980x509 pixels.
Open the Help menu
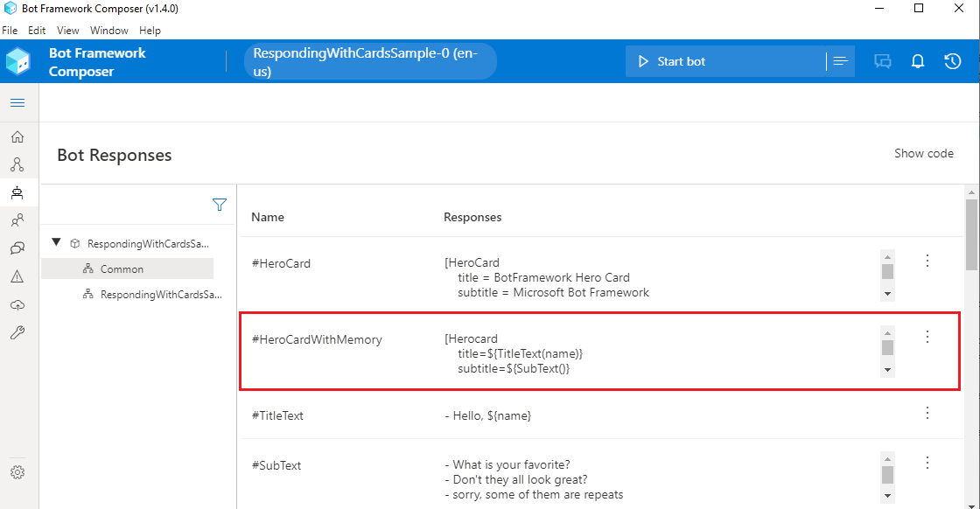[150, 31]
